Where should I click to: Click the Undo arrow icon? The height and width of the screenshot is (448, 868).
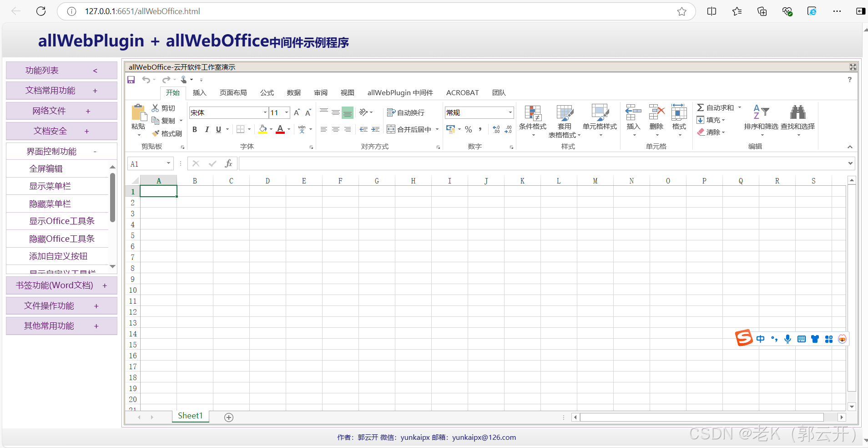146,80
